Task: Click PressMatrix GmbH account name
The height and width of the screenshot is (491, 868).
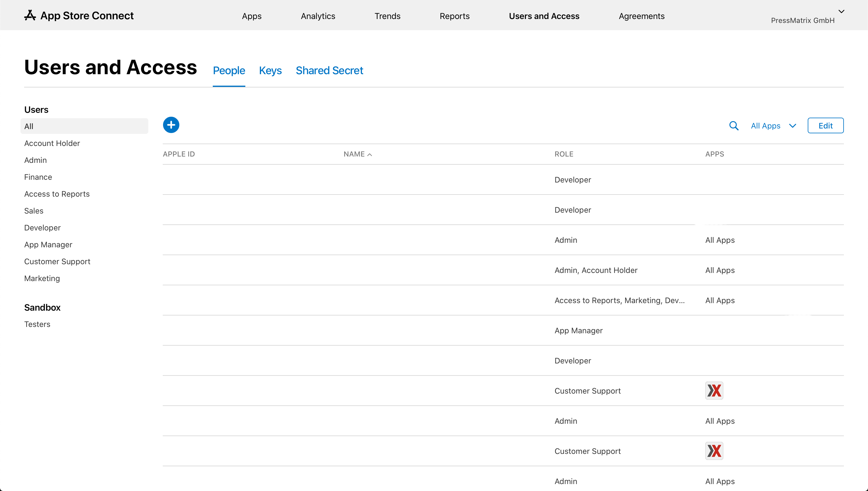Action: pyautogui.click(x=803, y=21)
